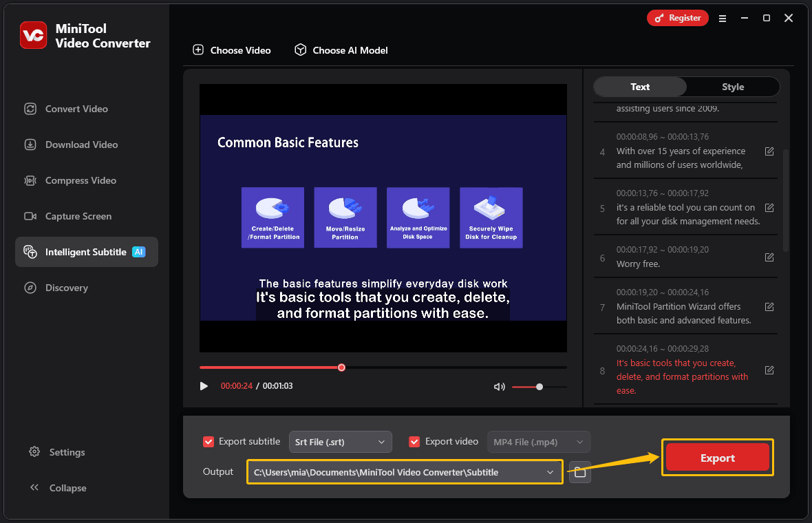This screenshot has width=812, height=523.
Task: Click the Choose Video plus icon
Action: point(198,50)
